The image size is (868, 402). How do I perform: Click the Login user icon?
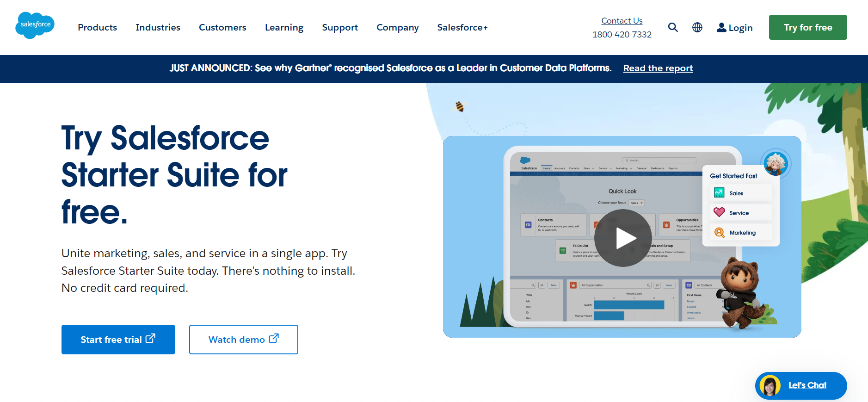click(x=721, y=27)
